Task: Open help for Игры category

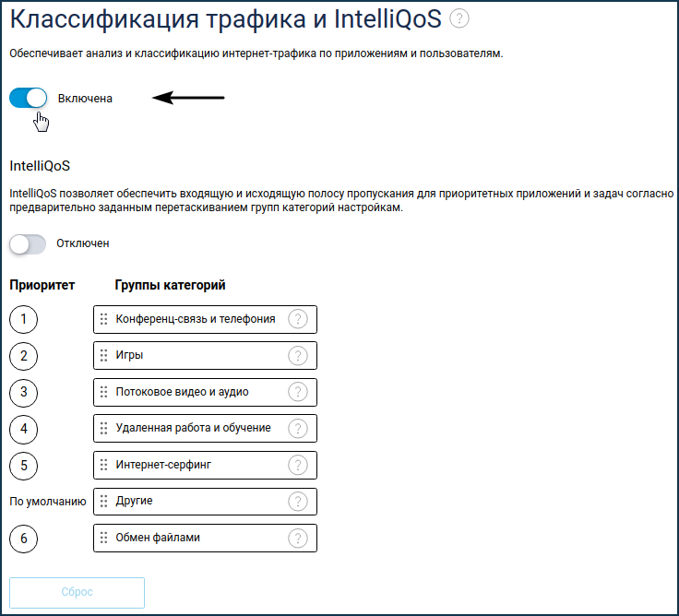Action: pos(298,355)
